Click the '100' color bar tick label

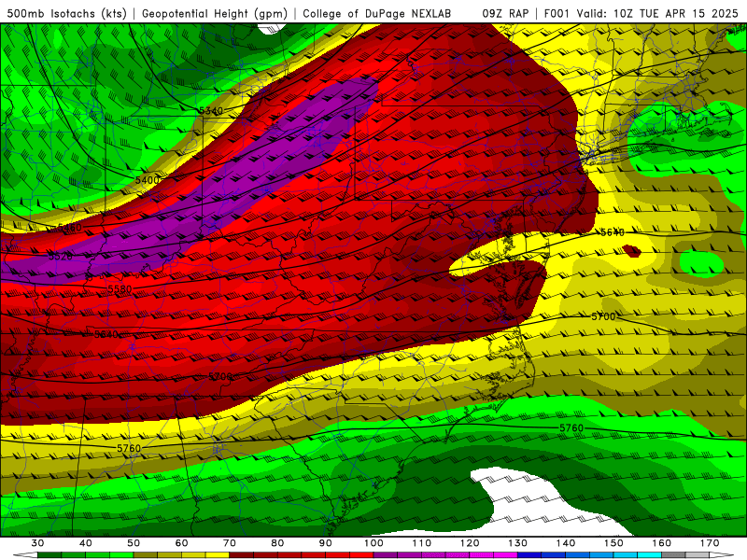tap(373, 543)
